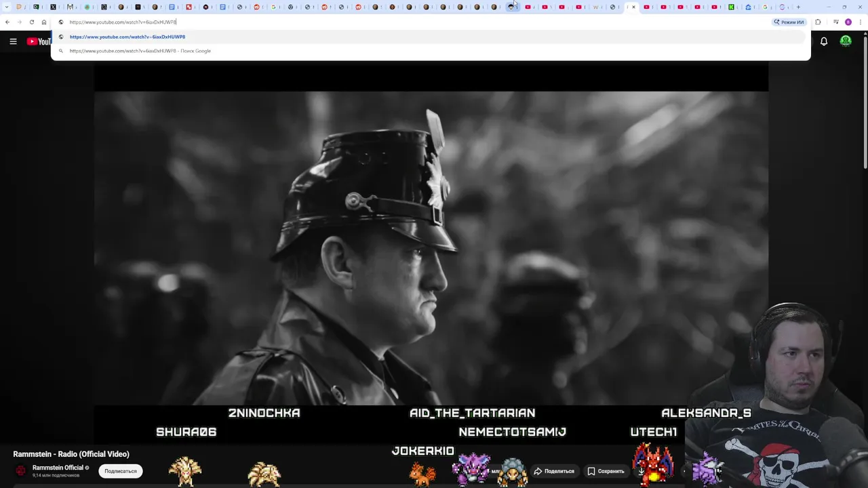
Task: Open YouTube notifications bell
Action: pyautogui.click(x=824, y=41)
